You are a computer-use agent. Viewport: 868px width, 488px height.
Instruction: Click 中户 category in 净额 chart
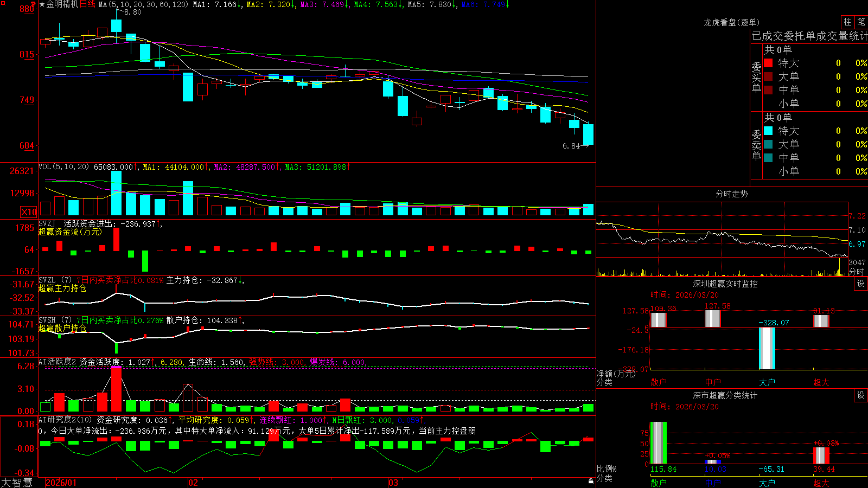click(712, 382)
